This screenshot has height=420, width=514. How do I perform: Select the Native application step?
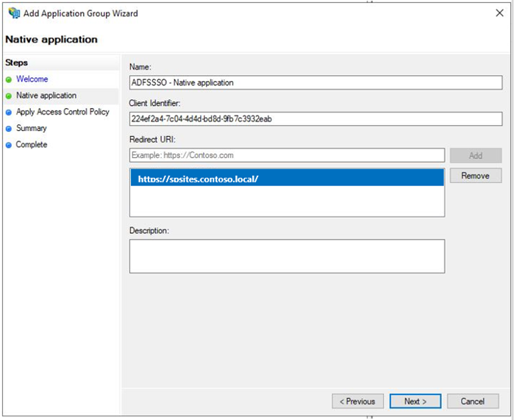46,96
